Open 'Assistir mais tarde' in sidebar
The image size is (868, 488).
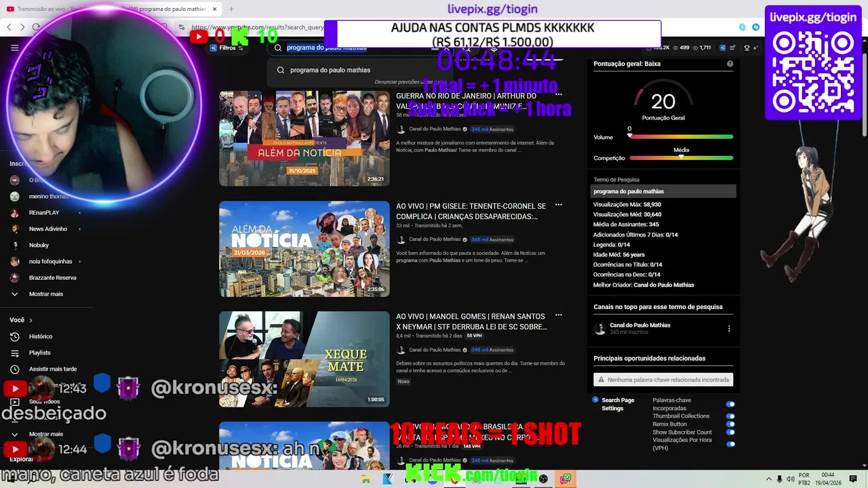click(x=53, y=369)
